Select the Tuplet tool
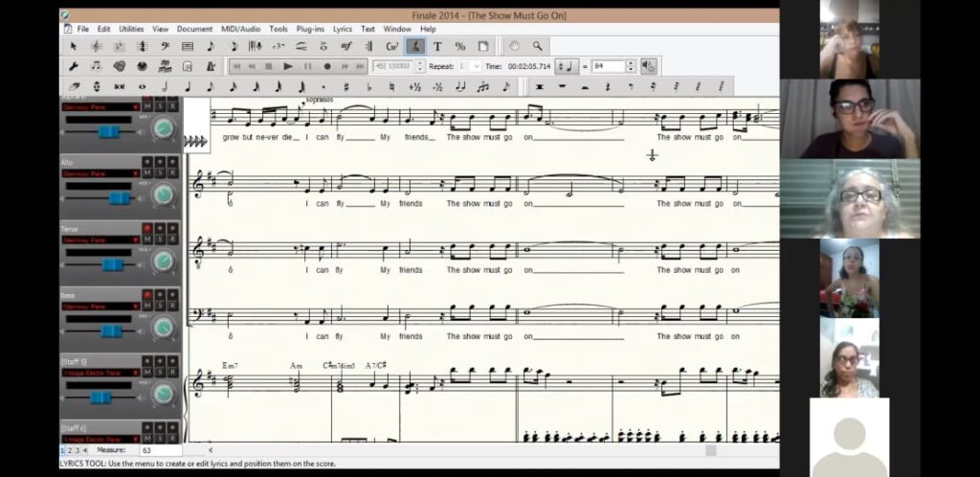Image resolution: width=980 pixels, height=477 pixels. 278,46
